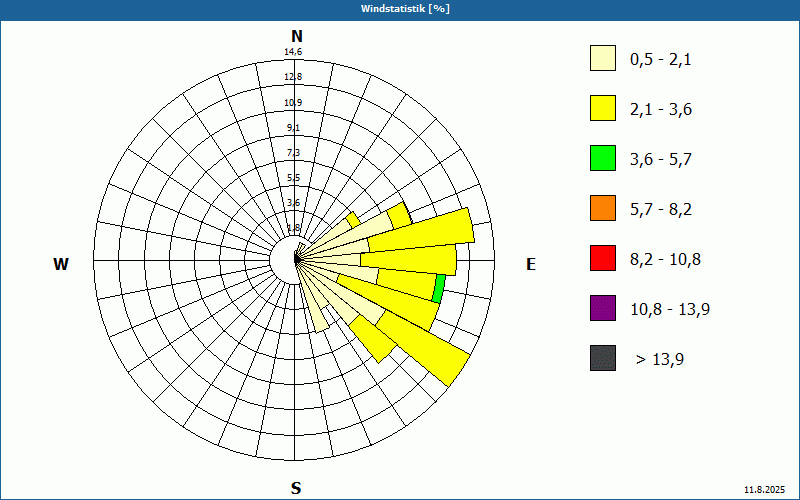Click the radial axis value 14,6
The height and width of the screenshot is (500, 800).
[x=293, y=52]
